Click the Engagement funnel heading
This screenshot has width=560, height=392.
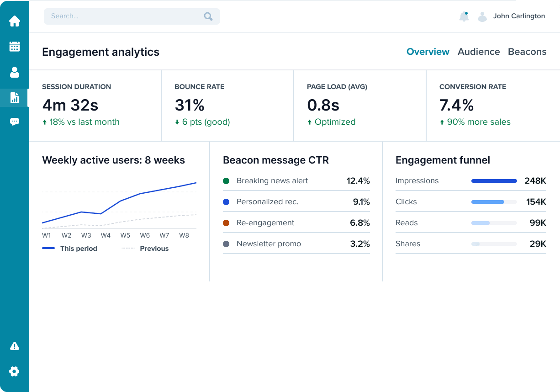(443, 160)
